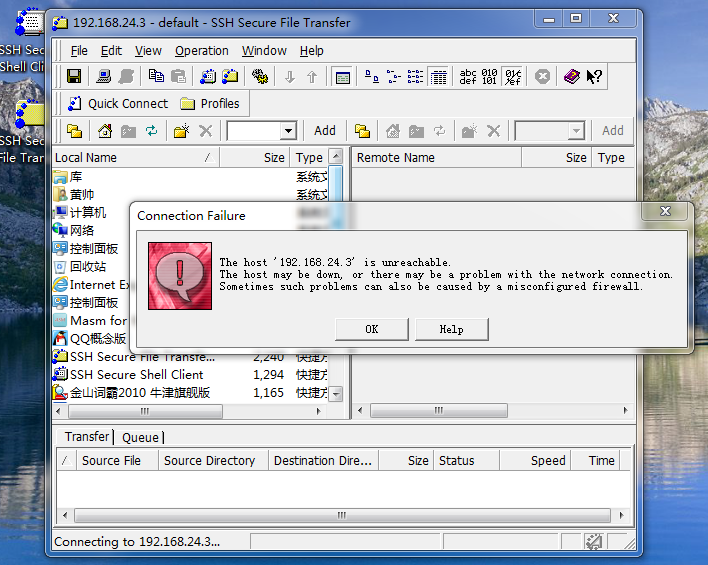Select binary transfer mode (010 101)

click(489, 77)
